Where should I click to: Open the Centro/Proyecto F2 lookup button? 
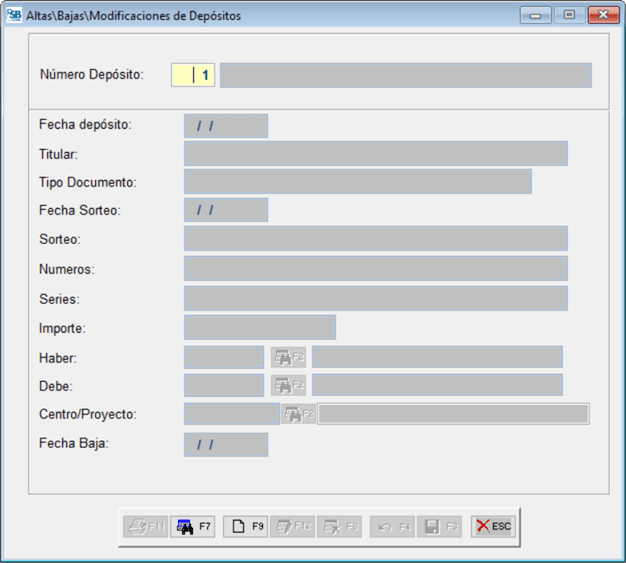pos(299,414)
